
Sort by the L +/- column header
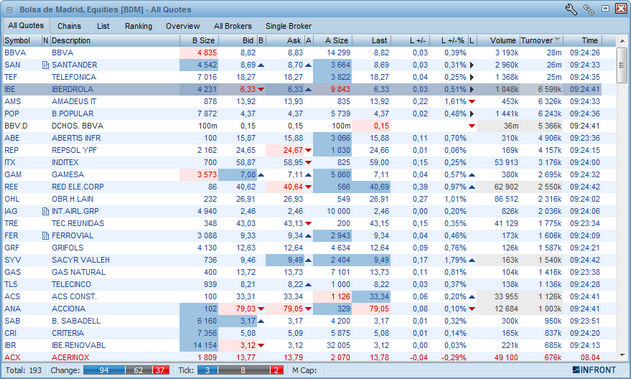pyautogui.click(x=410, y=40)
